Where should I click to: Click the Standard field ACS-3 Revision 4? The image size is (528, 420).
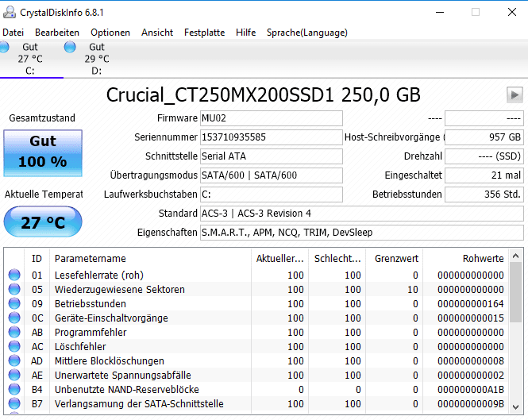pos(361,214)
